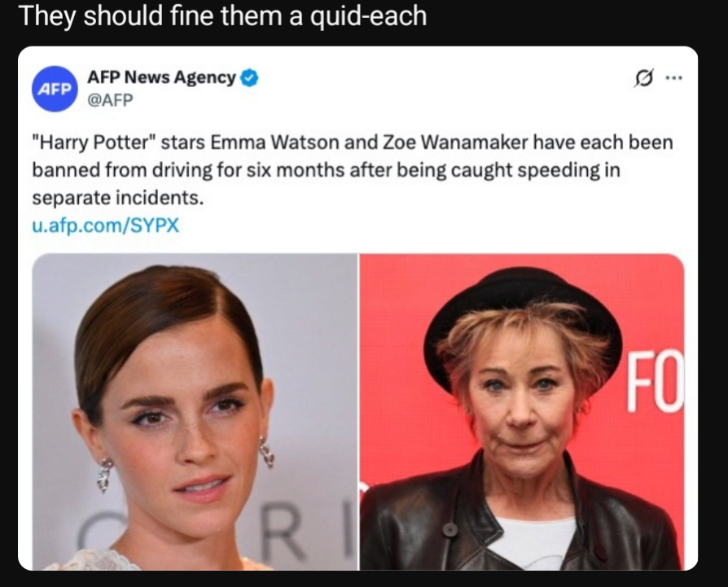Open the three-dot more options menu
The image size is (728, 587).
point(673,78)
